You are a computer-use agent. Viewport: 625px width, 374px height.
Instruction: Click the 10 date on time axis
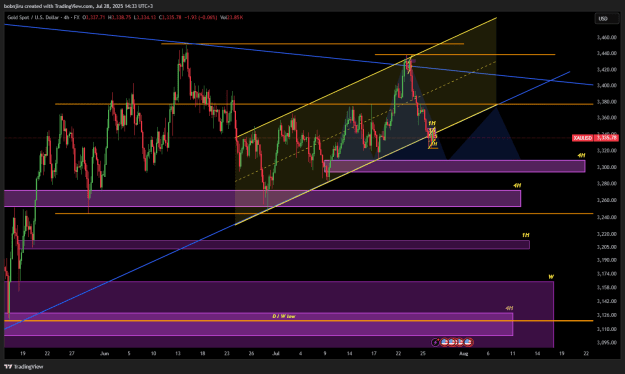point(153,353)
